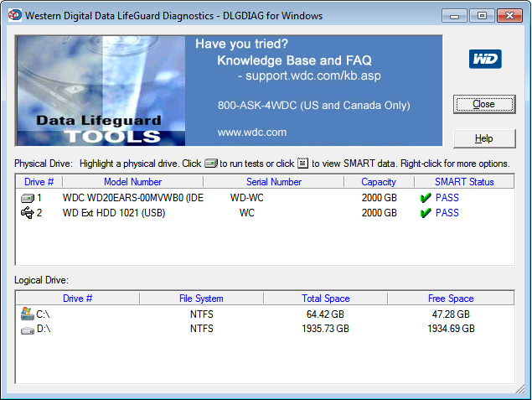Click support.wdc.com/kb.asp banner text
Screen dimensions: 532x400
coord(312,75)
